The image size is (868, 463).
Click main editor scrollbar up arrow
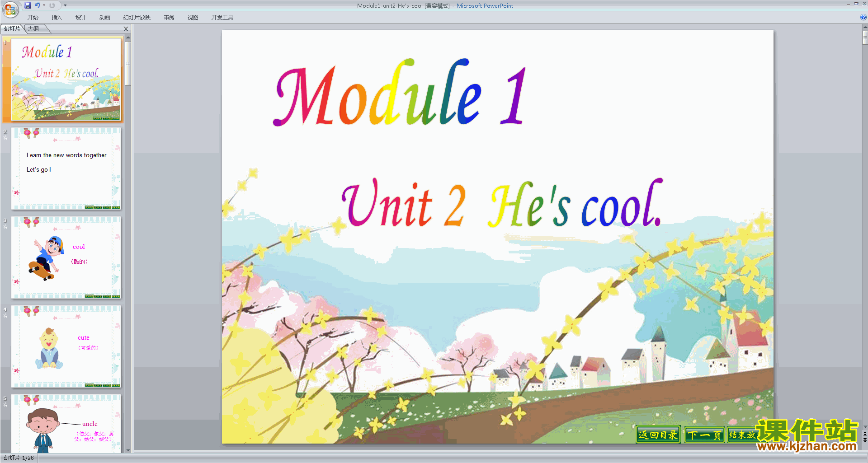(x=865, y=28)
